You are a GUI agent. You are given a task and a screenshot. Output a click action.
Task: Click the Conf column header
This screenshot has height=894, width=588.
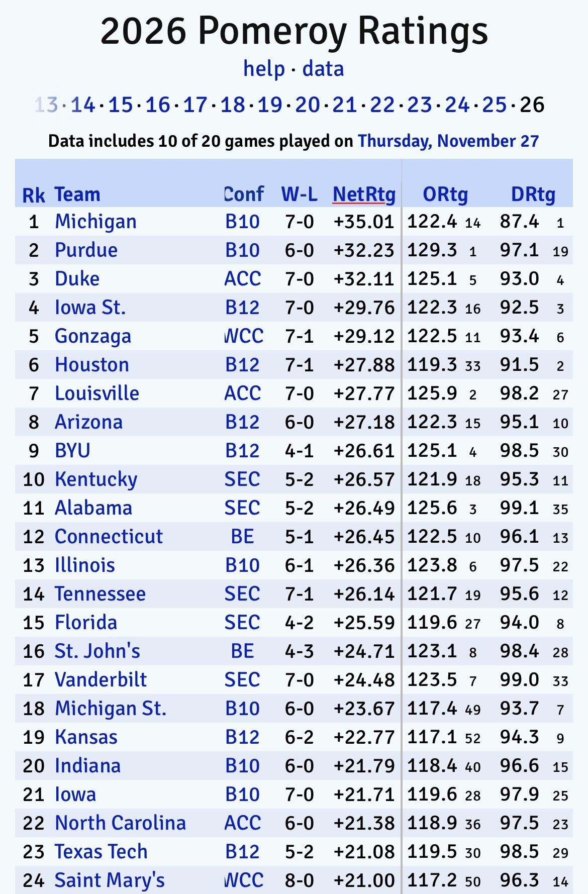click(244, 194)
